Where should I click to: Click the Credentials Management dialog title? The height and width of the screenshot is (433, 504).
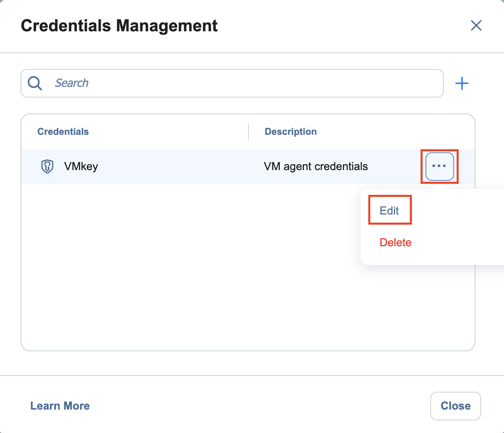119,25
